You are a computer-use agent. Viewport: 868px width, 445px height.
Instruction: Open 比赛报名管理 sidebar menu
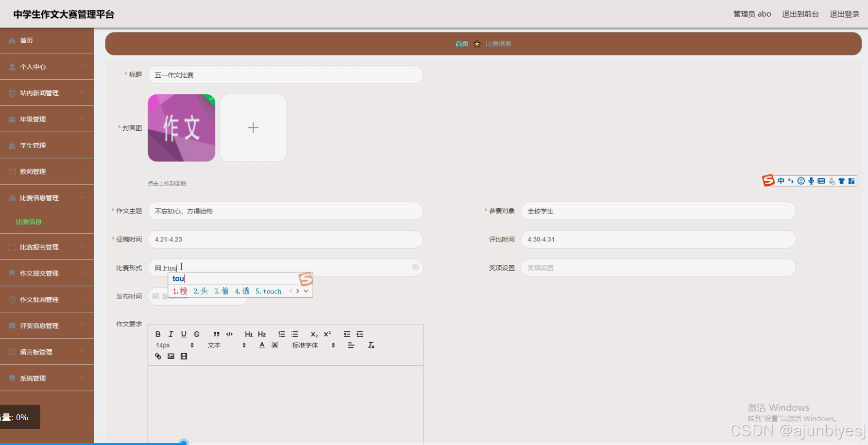pyautogui.click(x=47, y=247)
